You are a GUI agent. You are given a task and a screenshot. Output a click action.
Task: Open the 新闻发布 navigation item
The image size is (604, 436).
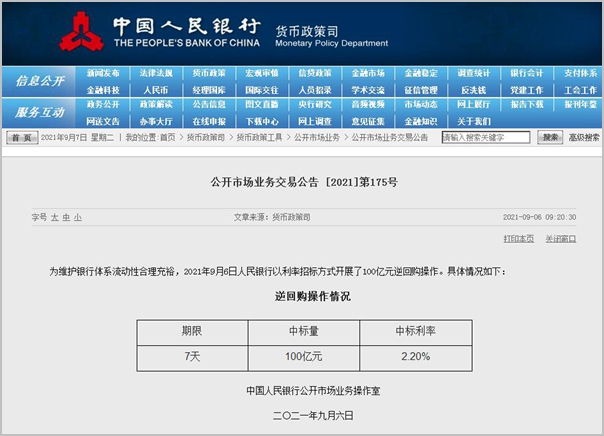102,73
